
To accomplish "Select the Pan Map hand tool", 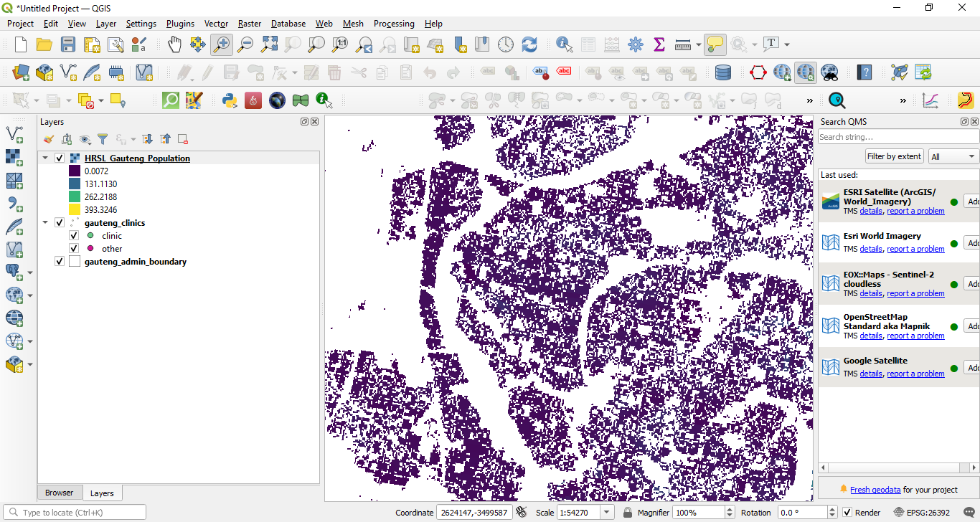I will tap(174, 44).
